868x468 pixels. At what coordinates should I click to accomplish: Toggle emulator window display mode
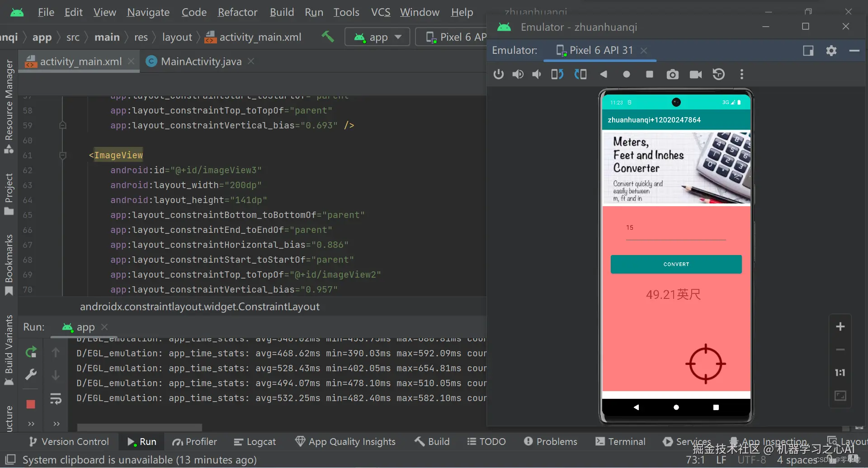tap(808, 51)
